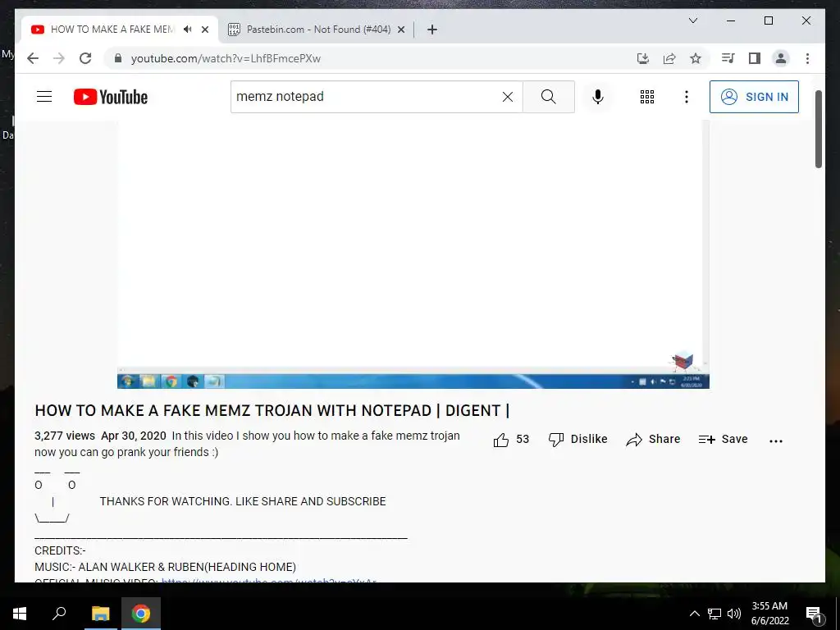
Task: Open network status tray icon
Action: (x=714, y=614)
